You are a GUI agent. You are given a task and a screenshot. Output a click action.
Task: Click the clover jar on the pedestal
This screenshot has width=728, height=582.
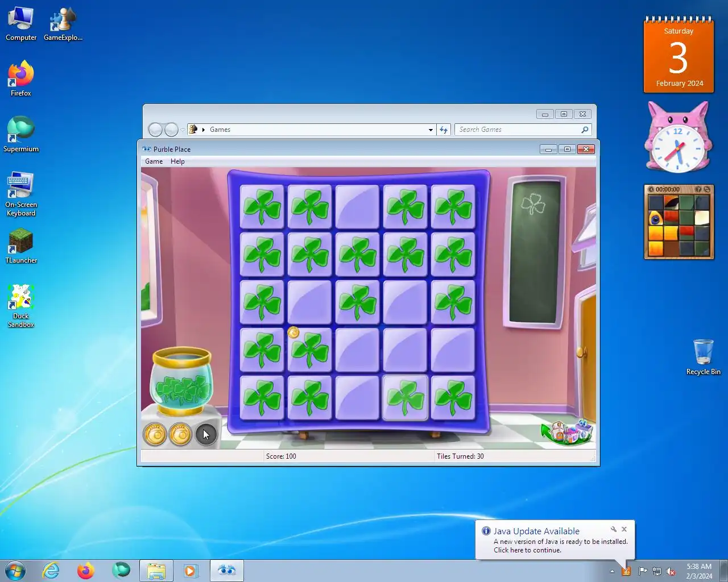point(181,382)
